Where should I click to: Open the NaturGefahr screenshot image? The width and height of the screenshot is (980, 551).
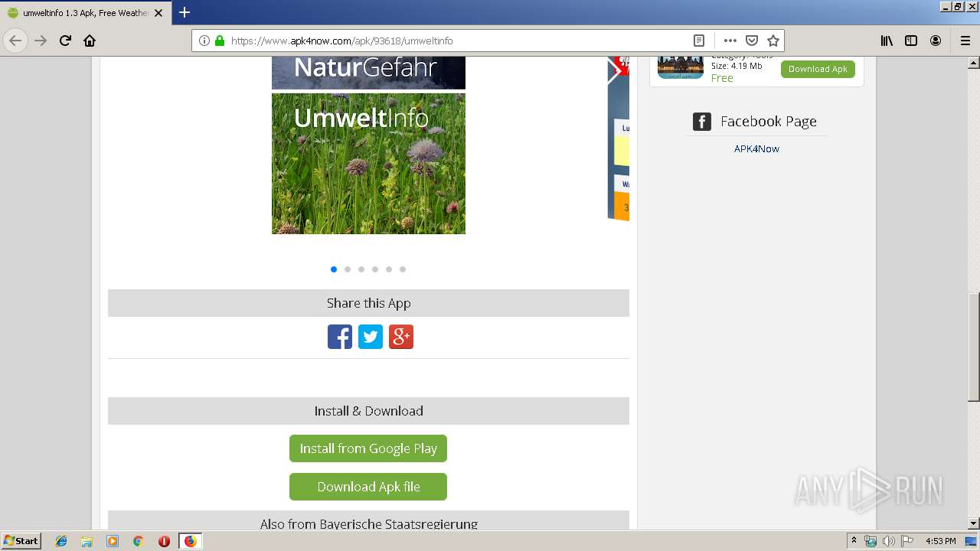[x=368, y=73]
